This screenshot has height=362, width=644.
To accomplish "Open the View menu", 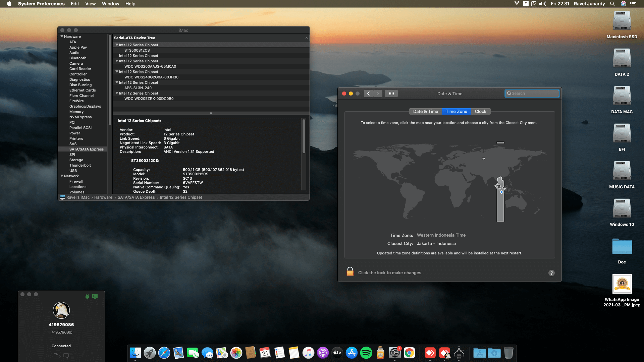I will point(90,4).
